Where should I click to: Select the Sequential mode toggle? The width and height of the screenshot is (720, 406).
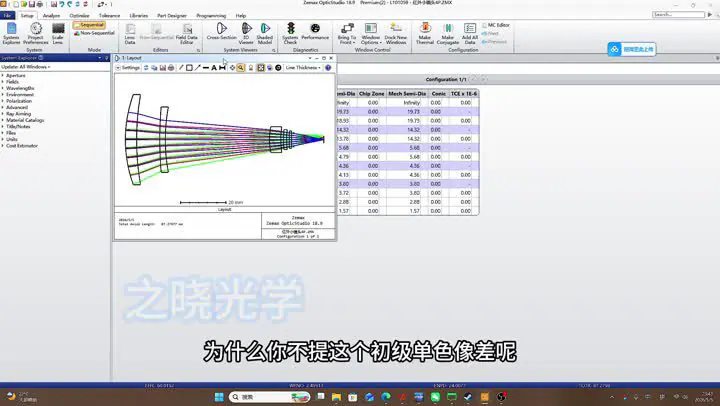(89, 25)
